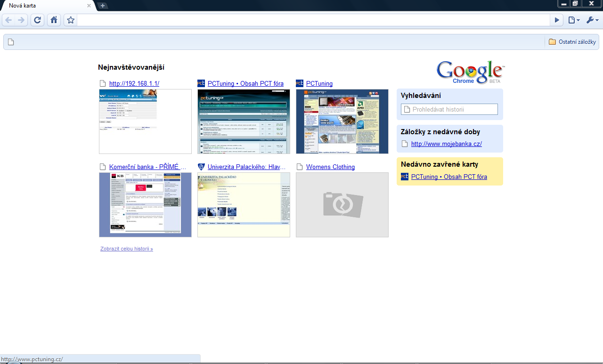603x364 pixels.
Task: Open the Univerzita Palackého link
Action: (x=246, y=167)
